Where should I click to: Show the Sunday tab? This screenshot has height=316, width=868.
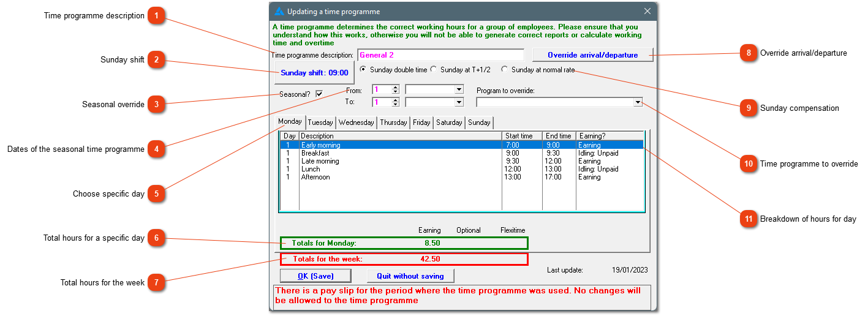coord(479,122)
